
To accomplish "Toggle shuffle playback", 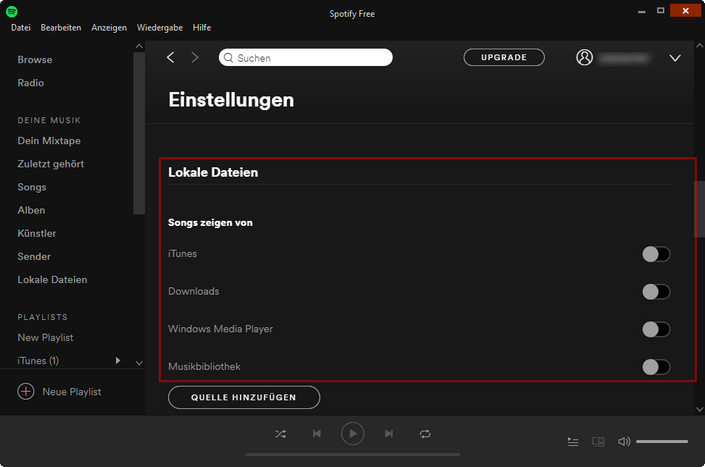I will point(281,434).
